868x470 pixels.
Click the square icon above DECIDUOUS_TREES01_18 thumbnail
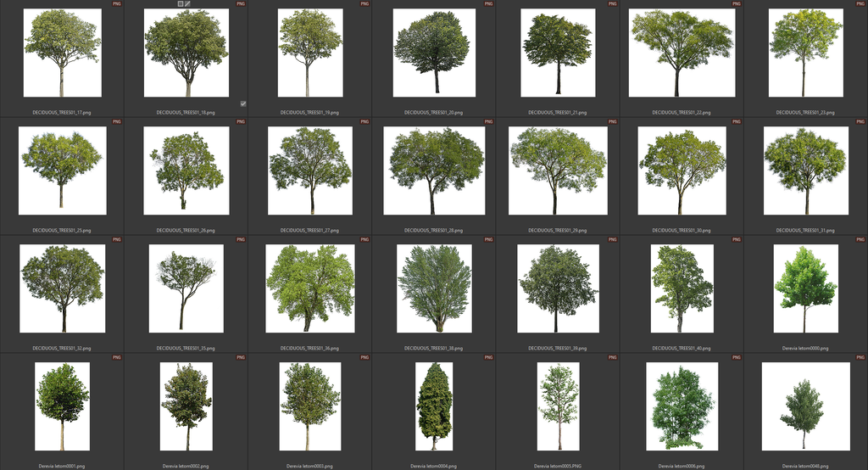pos(181,3)
